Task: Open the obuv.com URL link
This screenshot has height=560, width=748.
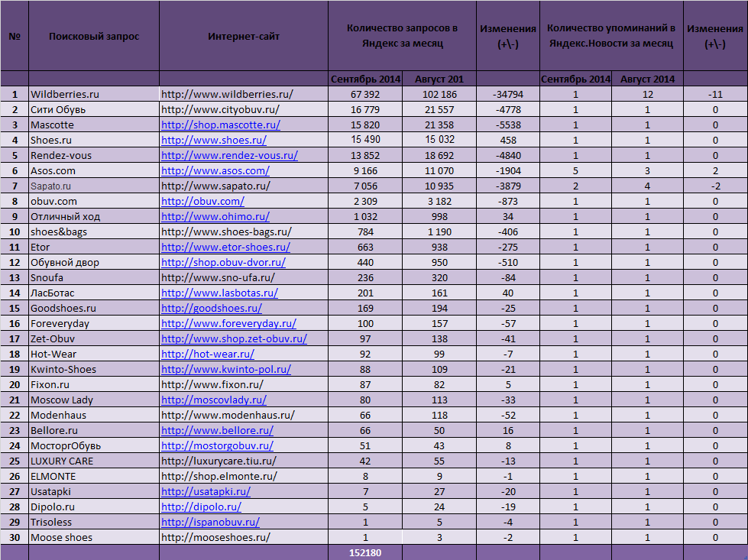Action: point(202,201)
